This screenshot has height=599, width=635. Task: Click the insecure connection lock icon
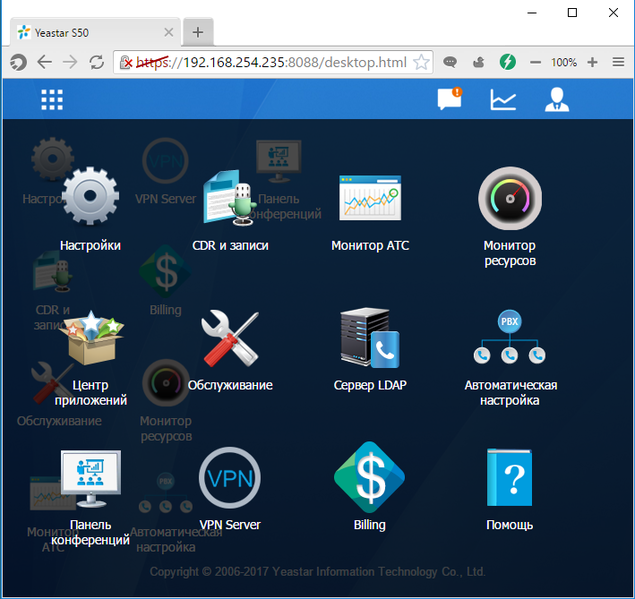(126, 62)
